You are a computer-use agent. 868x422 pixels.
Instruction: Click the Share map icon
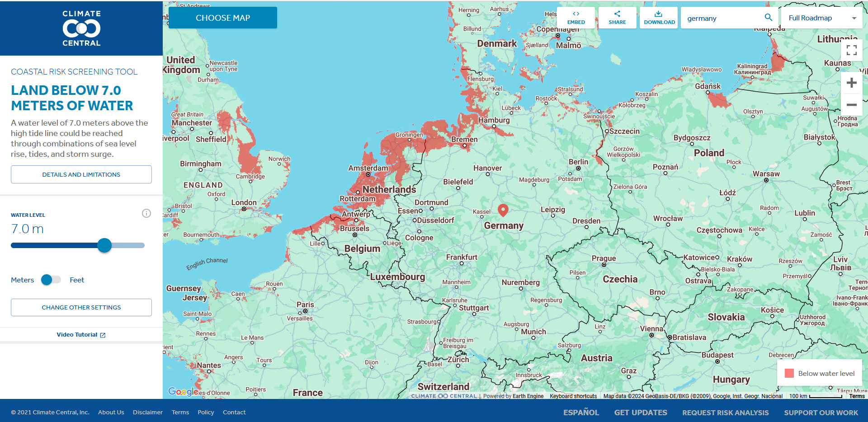pos(617,14)
